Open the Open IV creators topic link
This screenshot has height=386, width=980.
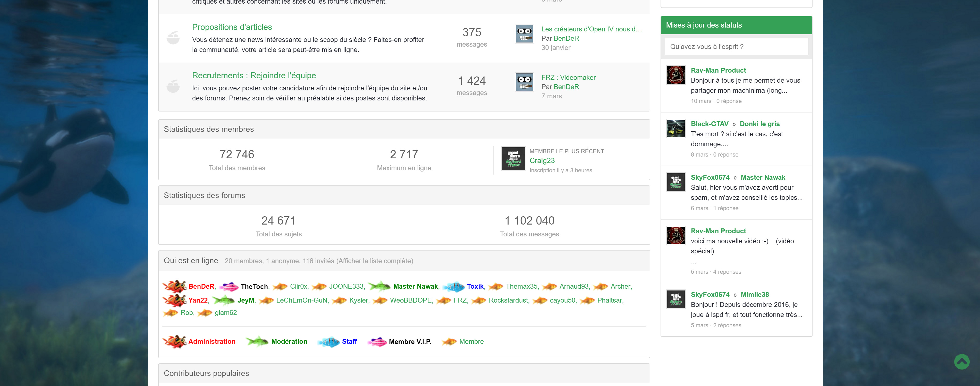coord(591,29)
